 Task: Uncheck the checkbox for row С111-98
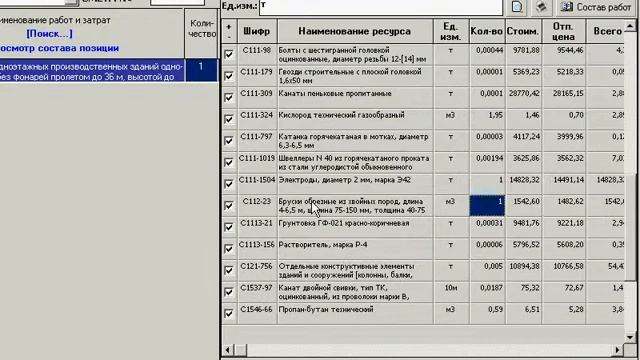point(229,54)
